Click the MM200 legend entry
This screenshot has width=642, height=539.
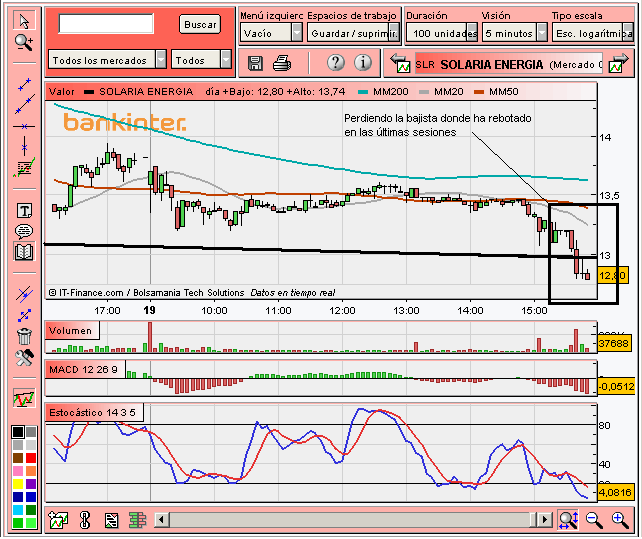383,91
